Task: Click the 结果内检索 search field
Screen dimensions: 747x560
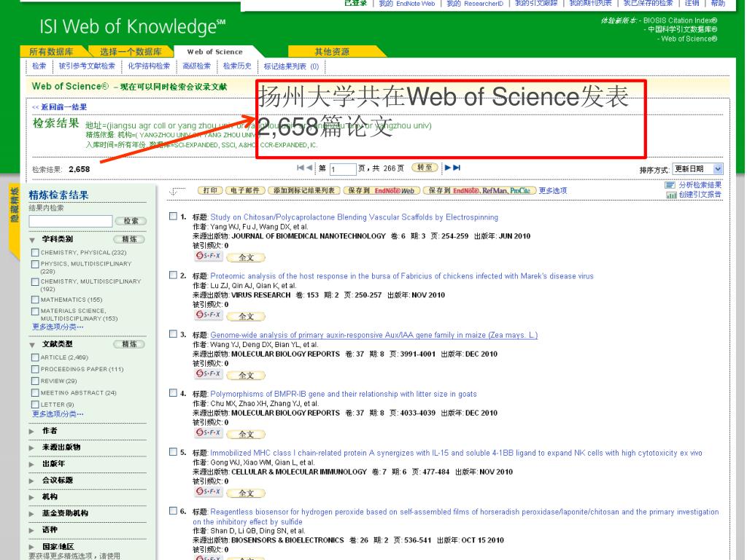Action: click(x=71, y=221)
